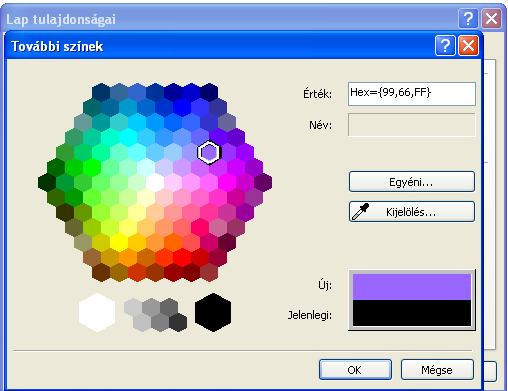The image size is (508, 391).
Task: Select the darkest gray small hexagon
Action: (x=178, y=322)
